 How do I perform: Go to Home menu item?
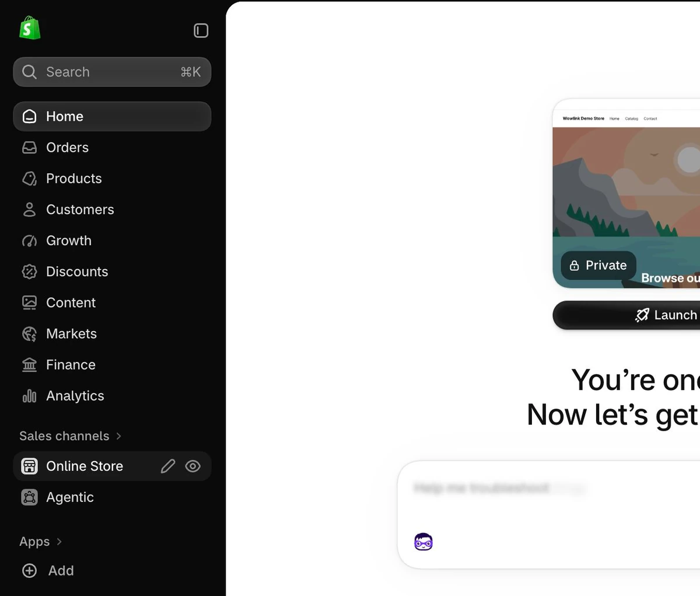point(112,116)
